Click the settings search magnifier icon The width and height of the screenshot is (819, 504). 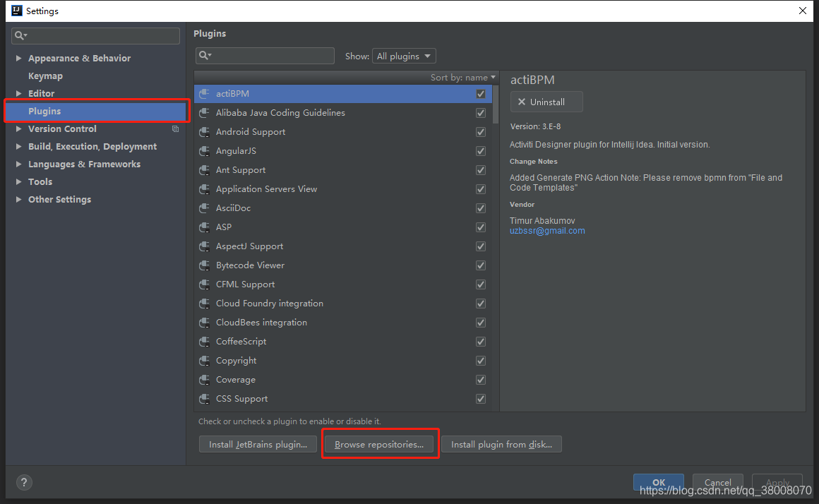click(x=20, y=35)
